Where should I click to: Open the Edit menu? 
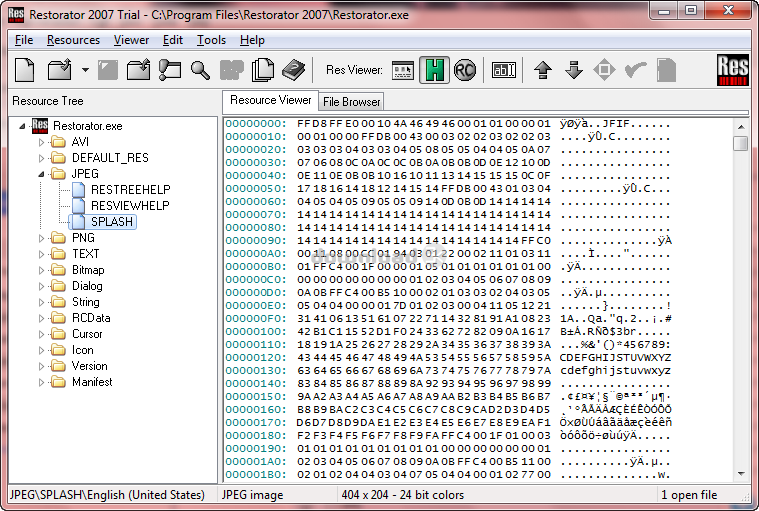pyautogui.click(x=173, y=40)
